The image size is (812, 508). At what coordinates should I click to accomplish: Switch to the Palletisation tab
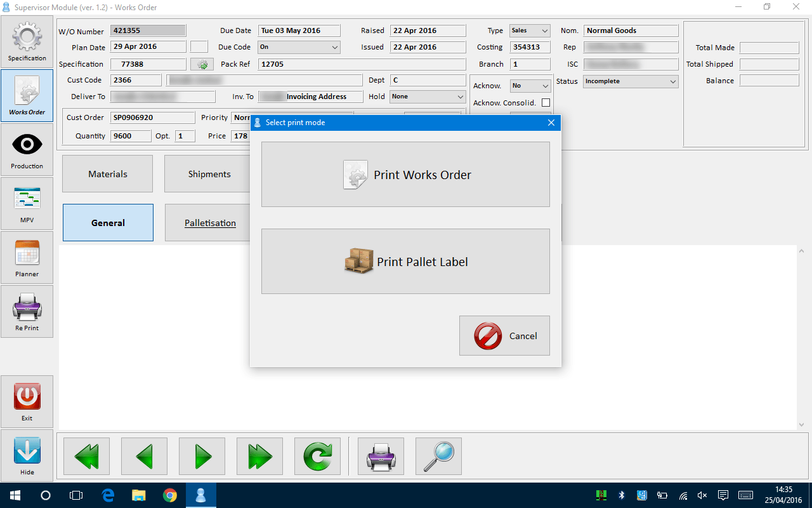point(210,223)
